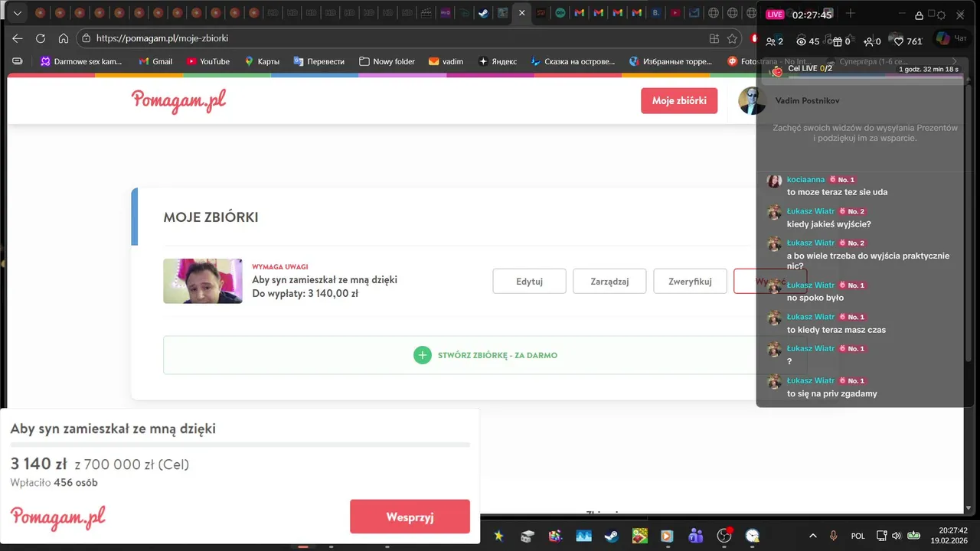Click the Vadim Postnikov profile avatar
Viewport: 980px width, 551px height.
pyautogui.click(x=751, y=101)
